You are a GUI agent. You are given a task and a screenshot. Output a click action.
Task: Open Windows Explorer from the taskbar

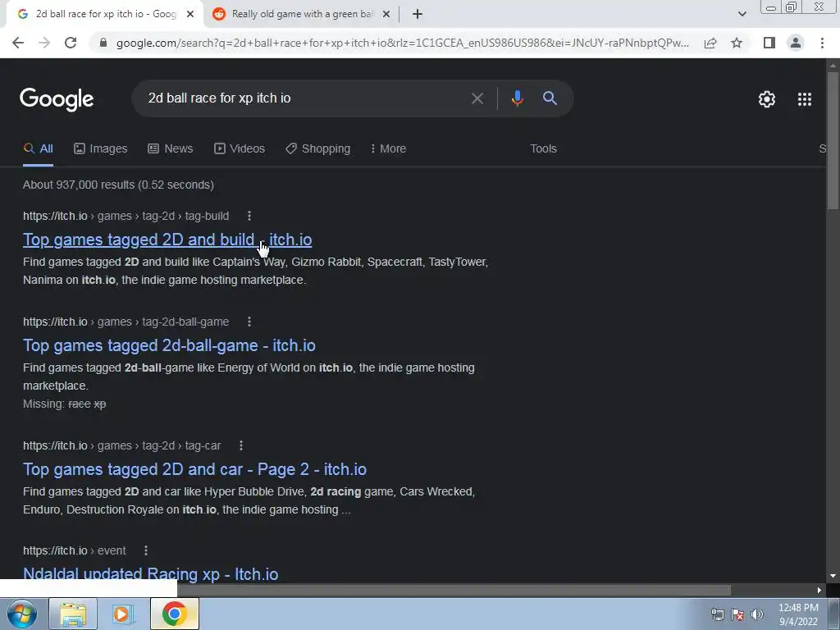coord(73,614)
